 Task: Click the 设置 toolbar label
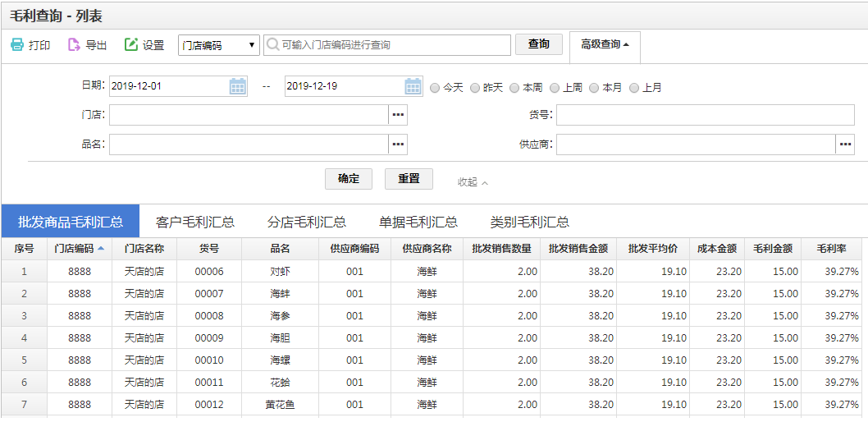[x=153, y=45]
